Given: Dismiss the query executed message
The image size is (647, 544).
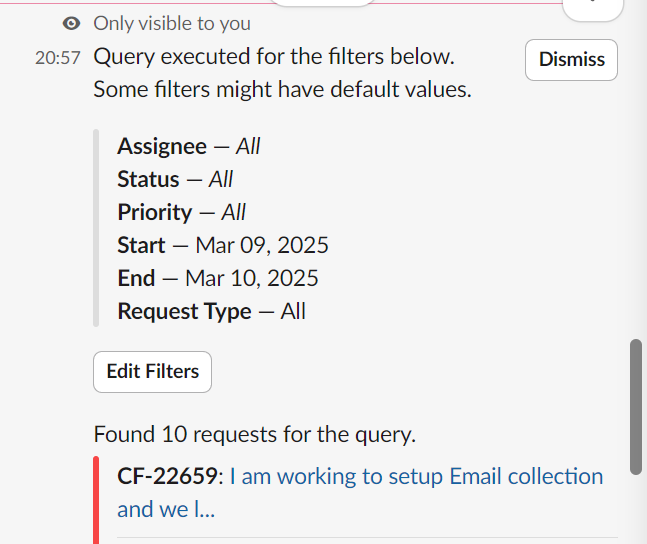Looking at the screenshot, I should (571, 60).
